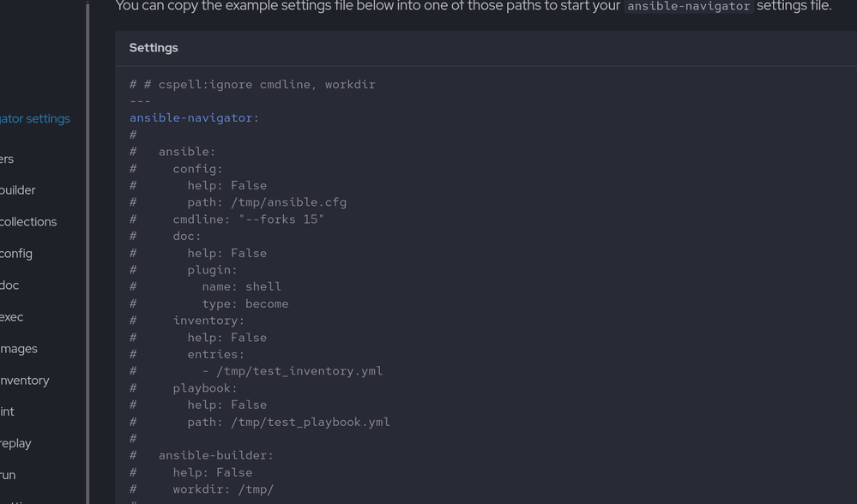Go to the run sidebar link

[8, 476]
